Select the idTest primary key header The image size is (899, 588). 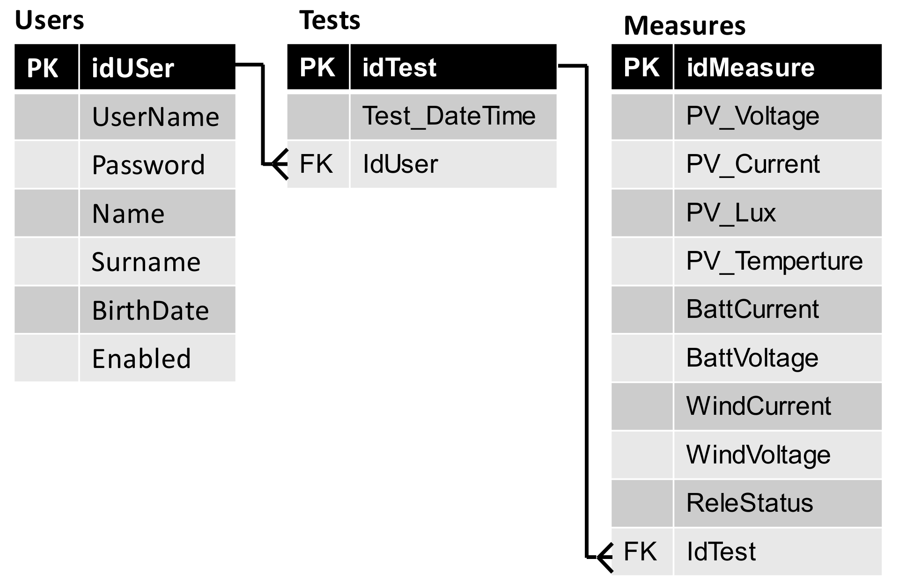tap(399, 67)
